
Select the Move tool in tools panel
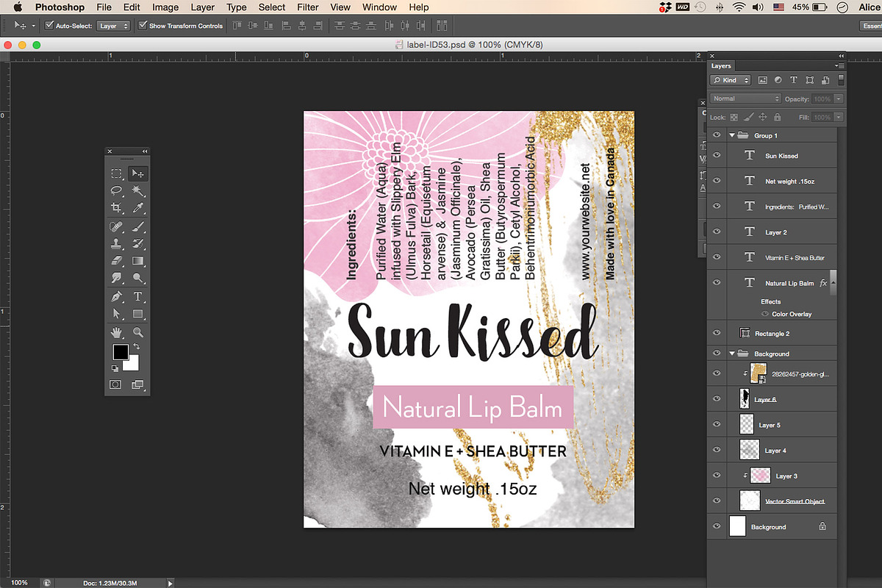click(137, 174)
